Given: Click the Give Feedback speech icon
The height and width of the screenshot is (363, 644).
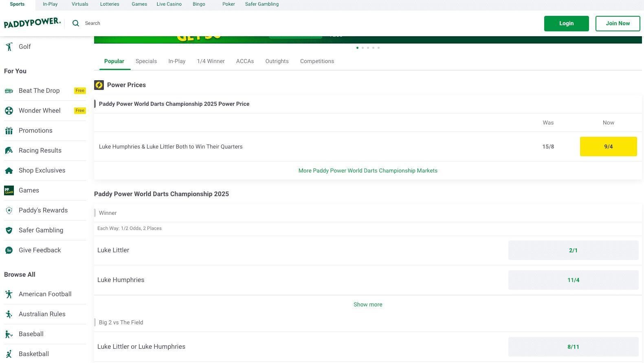Looking at the screenshot, I should [9, 250].
